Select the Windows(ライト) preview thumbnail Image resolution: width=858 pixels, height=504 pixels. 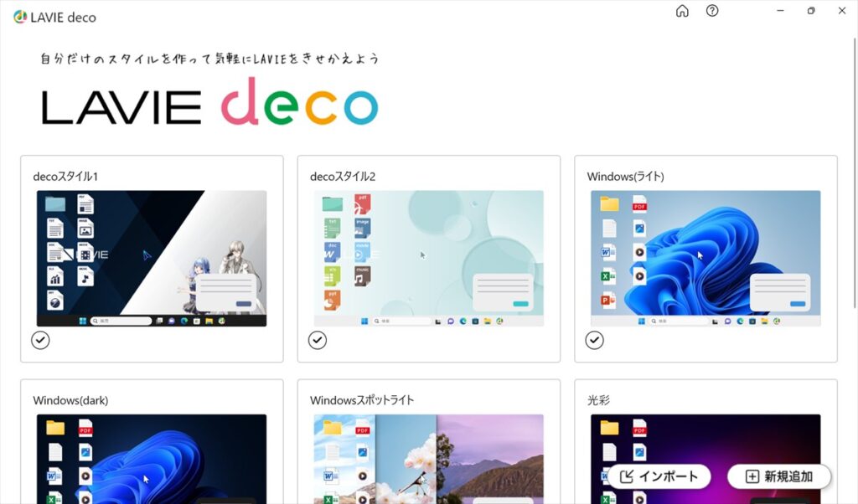pos(706,259)
